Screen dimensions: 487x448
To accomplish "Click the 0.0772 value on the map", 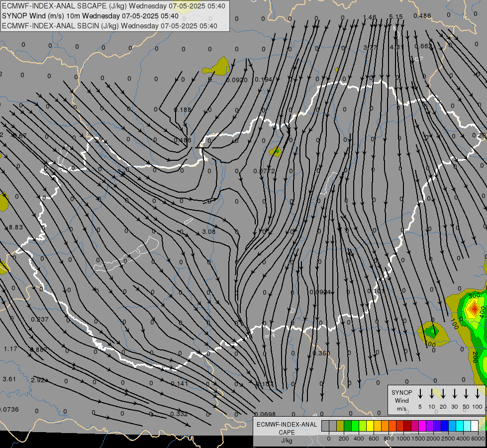I will tap(264, 171).
